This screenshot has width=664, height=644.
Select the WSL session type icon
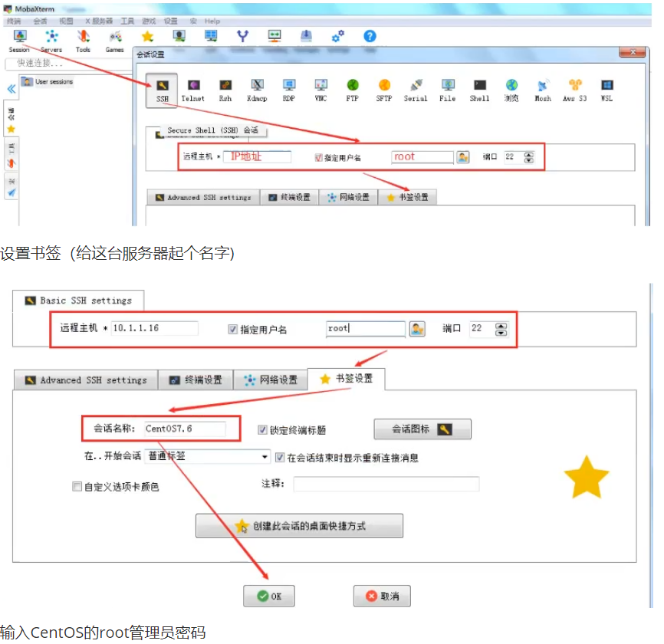click(606, 90)
